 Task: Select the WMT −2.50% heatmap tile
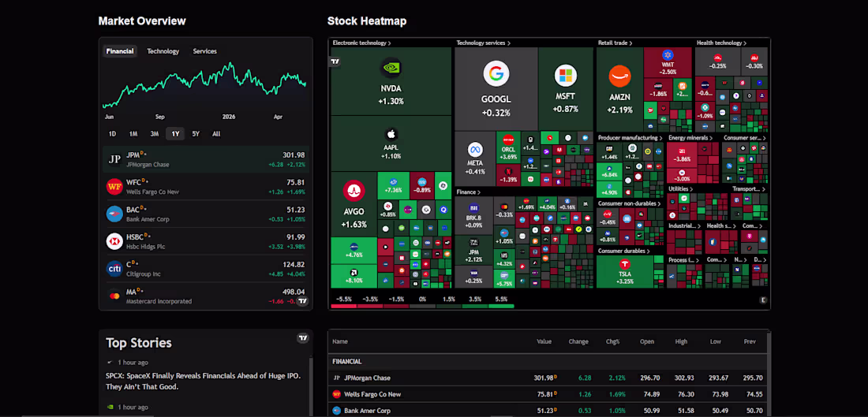tap(668, 62)
